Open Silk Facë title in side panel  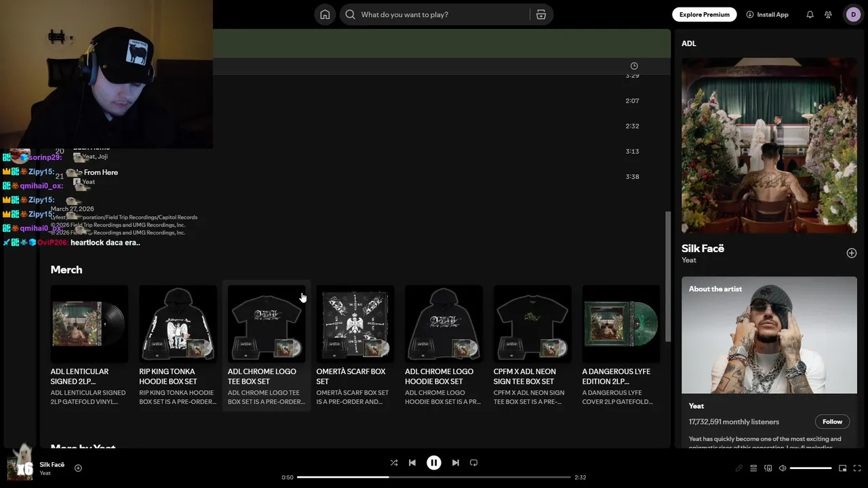[703, 249]
